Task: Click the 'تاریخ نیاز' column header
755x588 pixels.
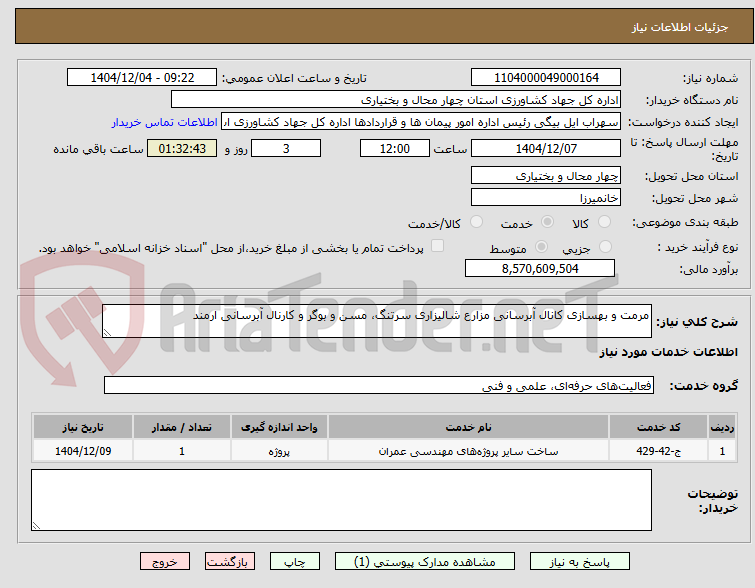Action: (x=83, y=427)
